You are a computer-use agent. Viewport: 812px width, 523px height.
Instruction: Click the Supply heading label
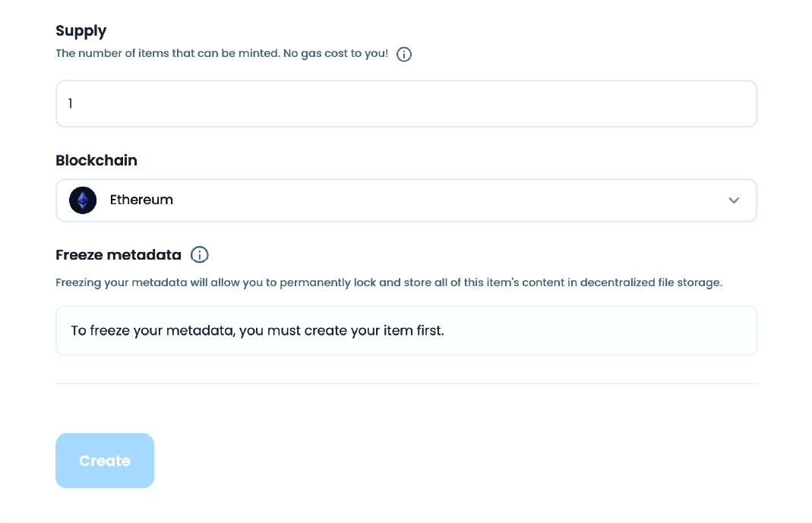[x=81, y=31]
